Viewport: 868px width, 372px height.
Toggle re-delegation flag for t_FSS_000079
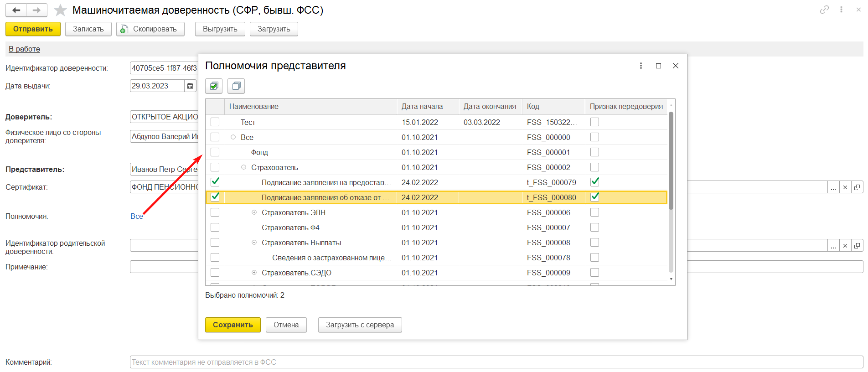594,182
